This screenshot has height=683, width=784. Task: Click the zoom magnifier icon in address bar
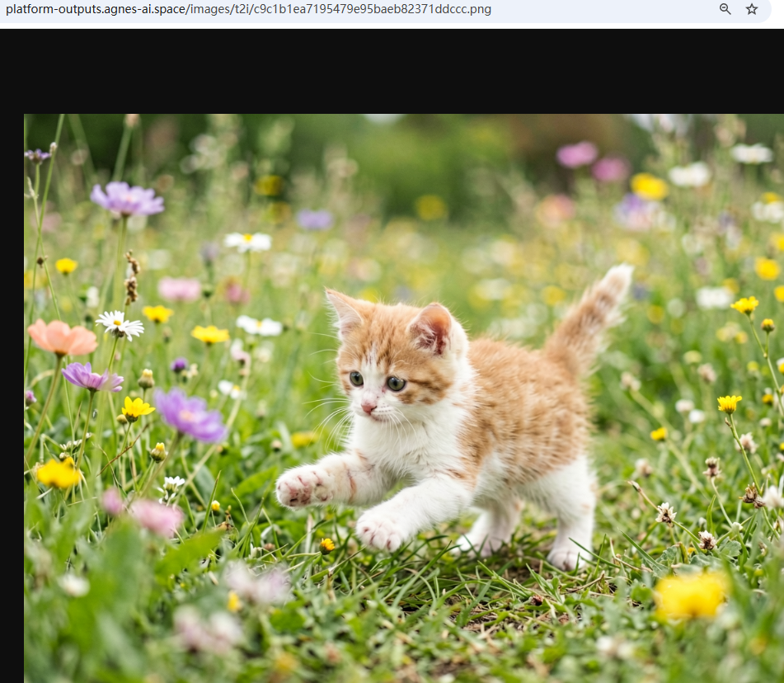coord(725,9)
